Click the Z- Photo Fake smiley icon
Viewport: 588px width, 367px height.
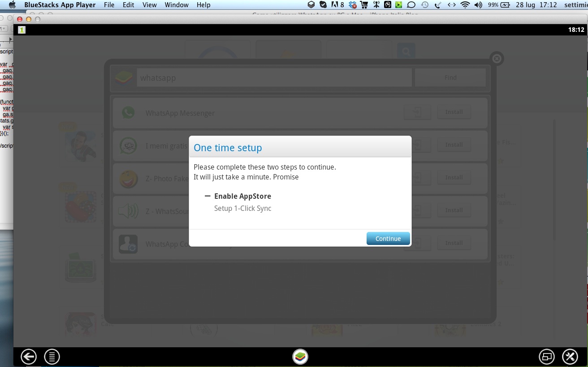tap(128, 179)
